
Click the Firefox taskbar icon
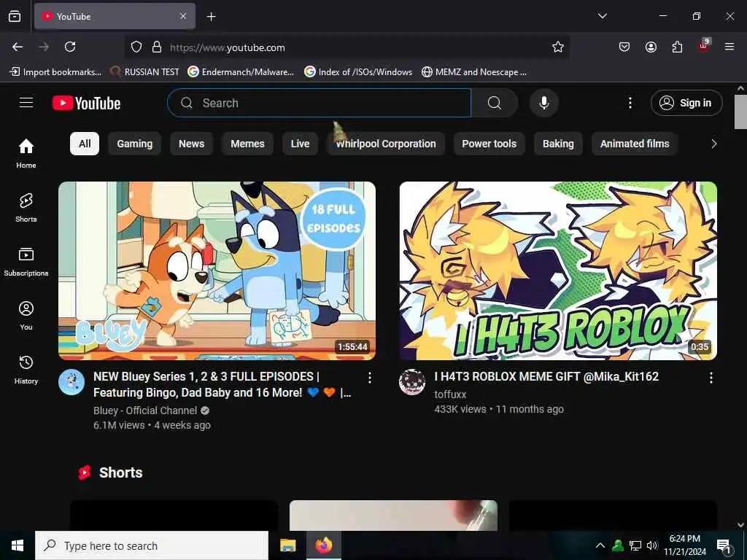point(323,545)
